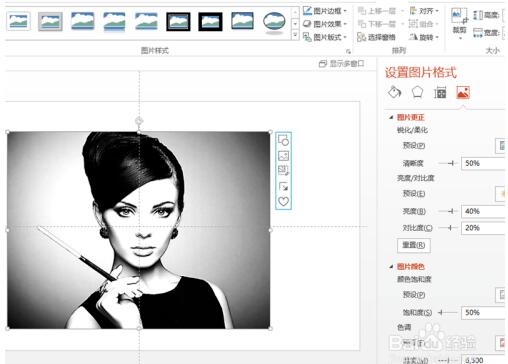Click the picture icon in floating toolbar
This screenshot has height=364, width=508.
(283, 156)
